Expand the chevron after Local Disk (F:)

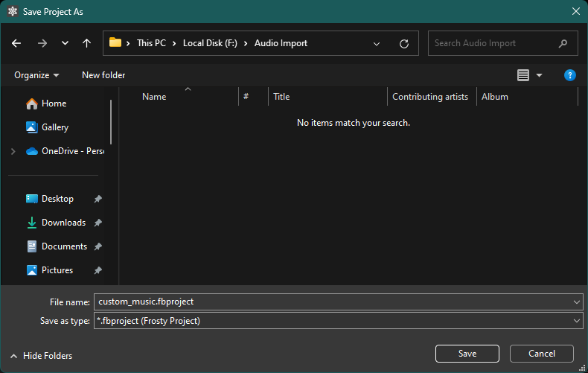point(246,43)
